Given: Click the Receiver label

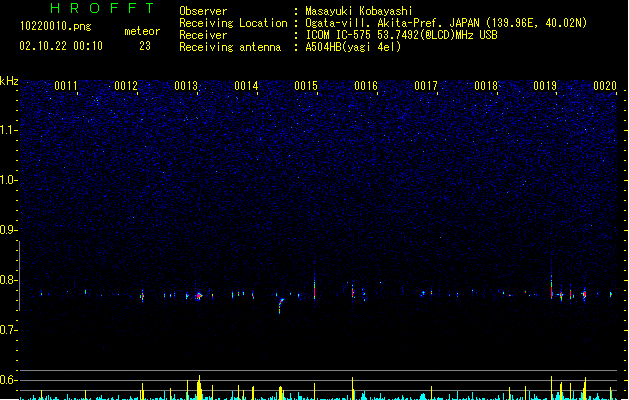Looking at the screenshot, I should click(203, 35).
